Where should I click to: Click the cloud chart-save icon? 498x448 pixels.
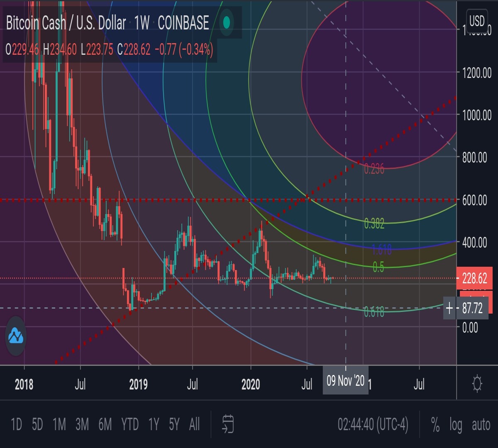point(16,336)
